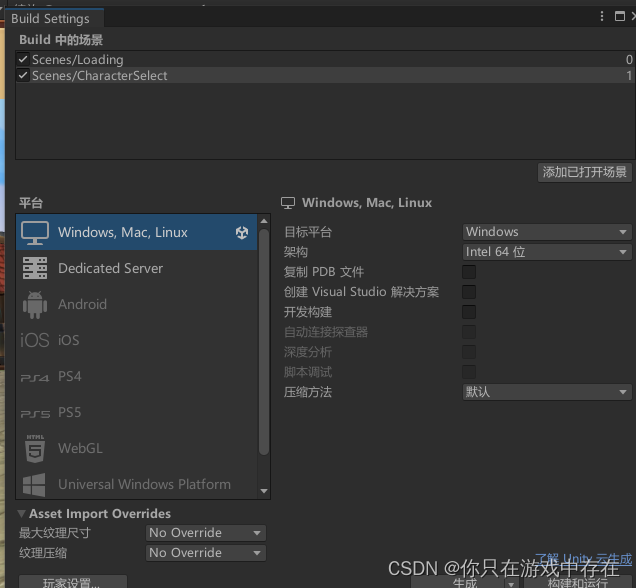Open the 目标平台 dropdown showing Windows
Screen dimensions: 636x588
(547, 232)
